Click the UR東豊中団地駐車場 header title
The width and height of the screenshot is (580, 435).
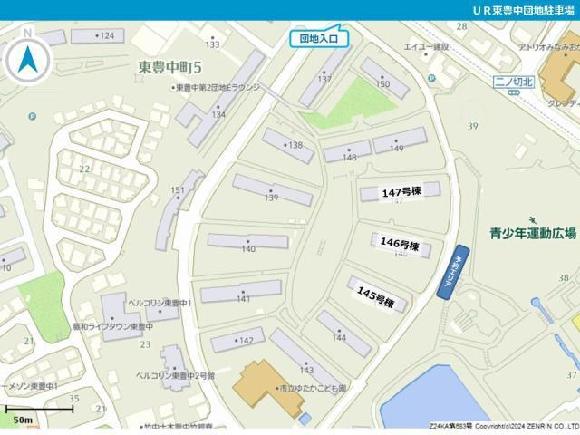524,10
